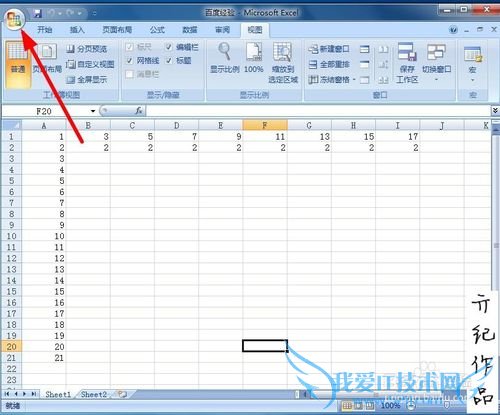Click Split window icon

[x=365, y=49]
